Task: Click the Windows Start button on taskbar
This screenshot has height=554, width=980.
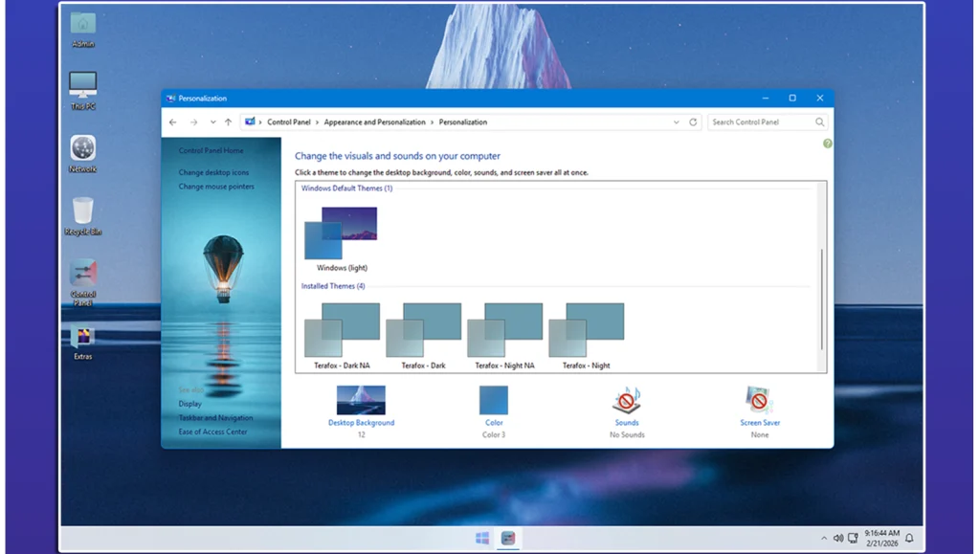Action: coord(482,539)
